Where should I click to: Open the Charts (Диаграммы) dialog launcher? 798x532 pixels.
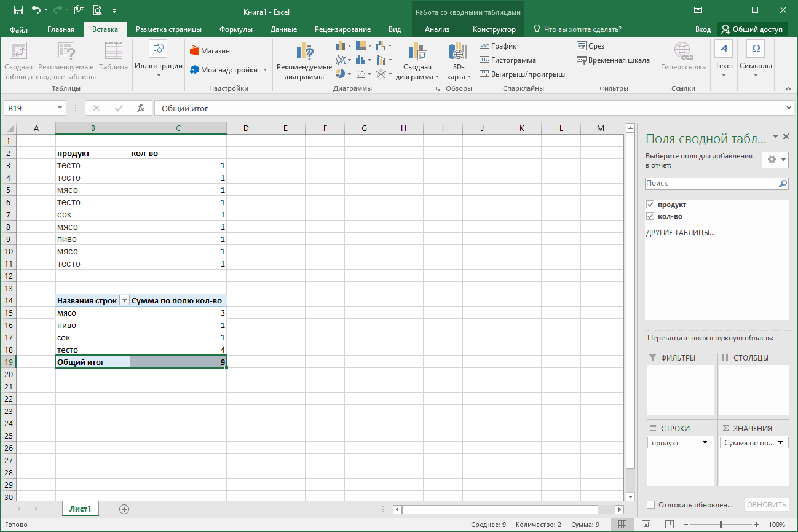[438, 89]
